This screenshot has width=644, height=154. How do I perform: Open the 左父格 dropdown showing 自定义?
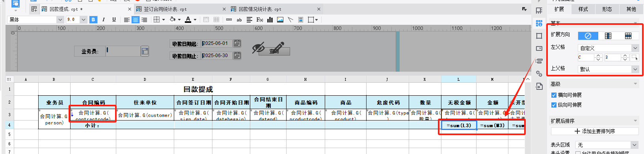pos(609,48)
